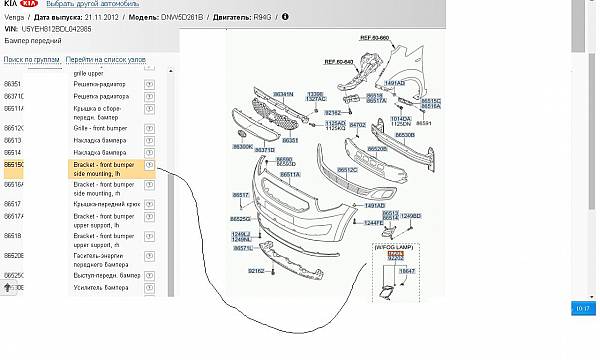Click part label 86511A on the diagram
600x360 pixels.
point(290,175)
